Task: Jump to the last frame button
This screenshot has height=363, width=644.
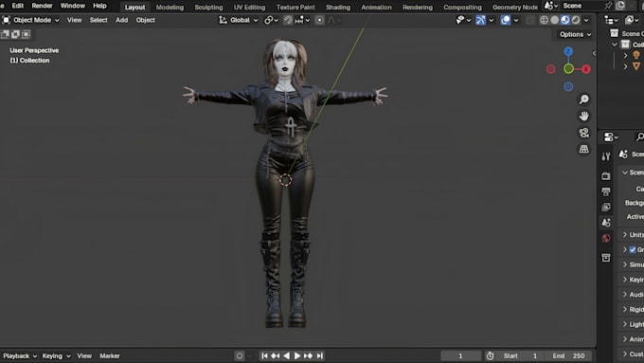Action: [x=319, y=355]
